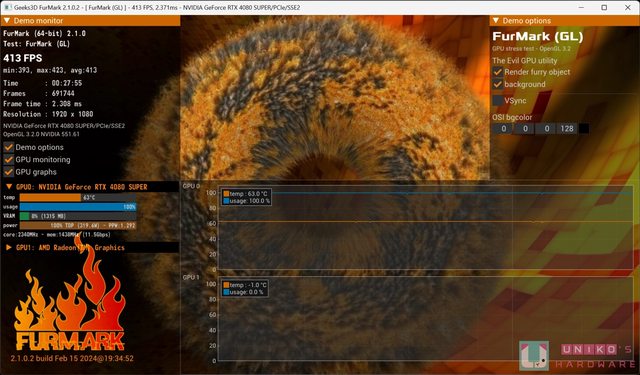The height and width of the screenshot is (375, 640).
Task: Disable the GPU monitoring checkbox
Action: (x=8, y=160)
